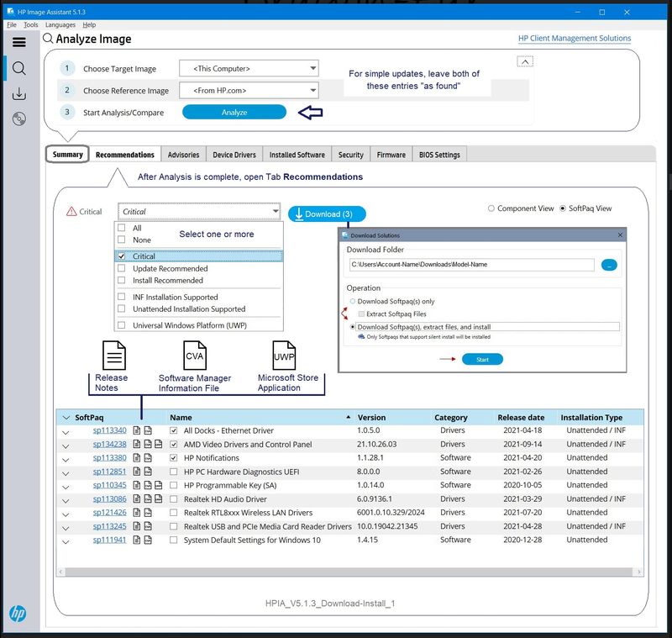This screenshot has height=638, width=672.
Task: Open the CVA file icon for sp111941
Action: coord(148,540)
